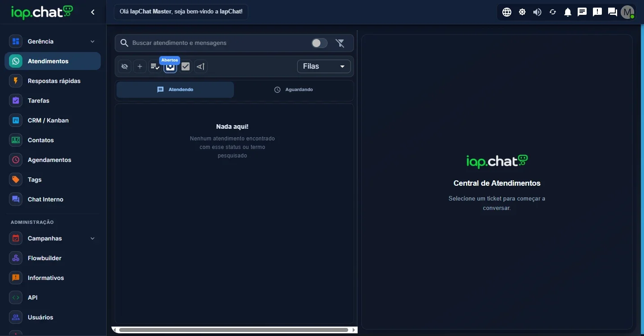This screenshot has height=336, width=644.
Task: Click the Tarefas clipboard icon
Action: 16,100
